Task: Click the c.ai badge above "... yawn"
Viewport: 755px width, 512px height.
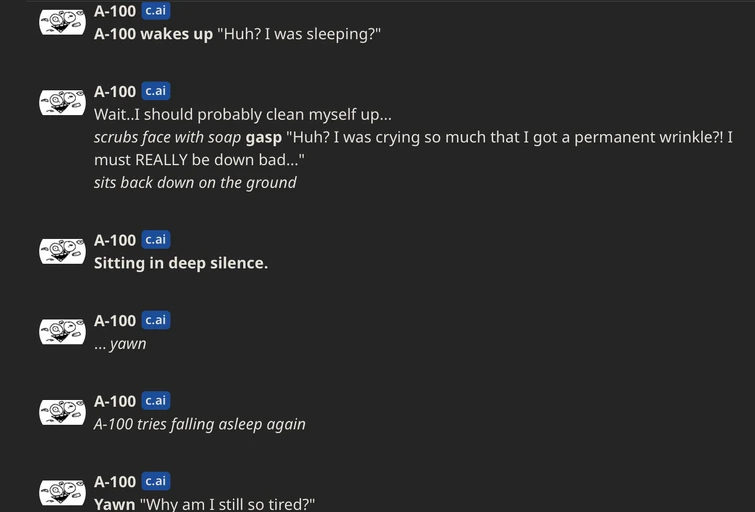Action: point(156,320)
